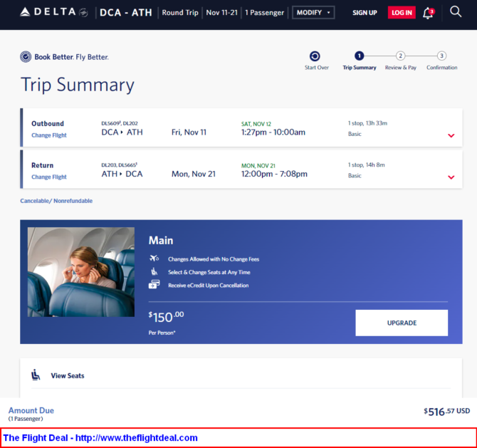Click the airplane changes-allowed icon
477x448 pixels.
154,259
